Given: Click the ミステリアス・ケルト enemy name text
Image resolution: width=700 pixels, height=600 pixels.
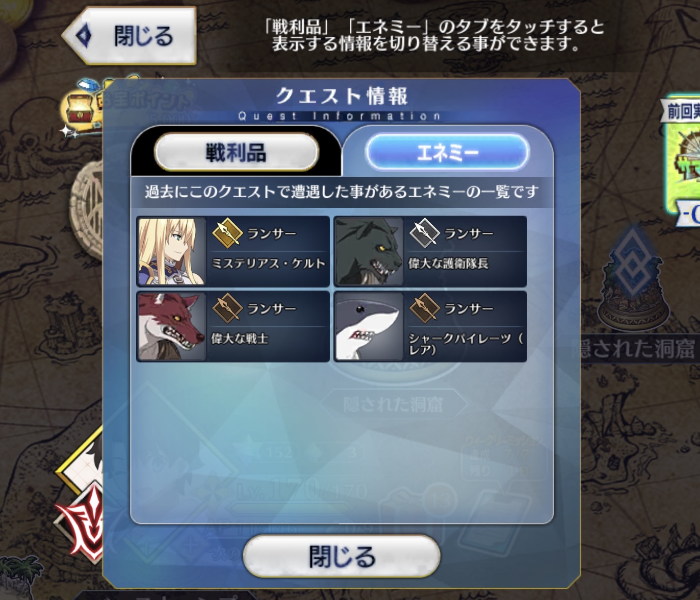Looking at the screenshot, I should coord(268,264).
